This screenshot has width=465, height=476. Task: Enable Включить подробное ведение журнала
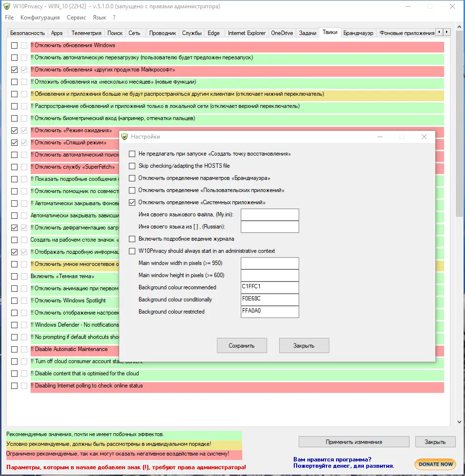pos(132,239)
